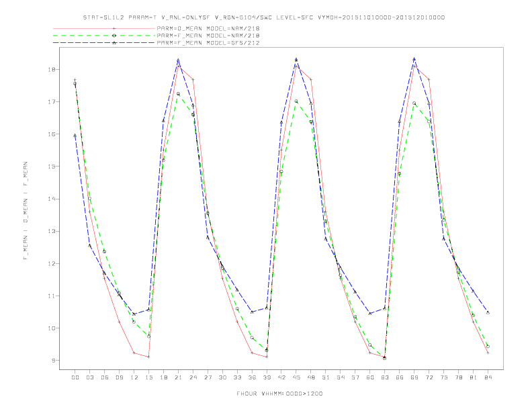Click x-axis tick label 09
The height and width of the screenshot is (411, 532).
pos(119,377)
